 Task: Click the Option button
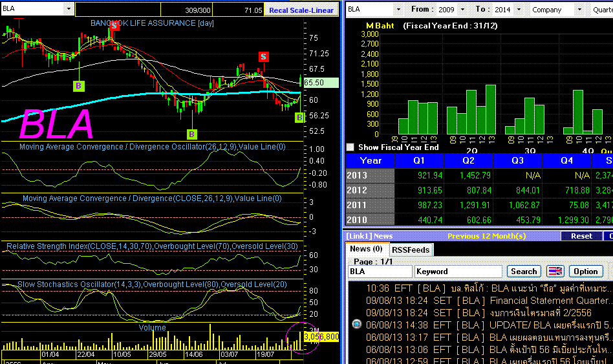[586, 272]
